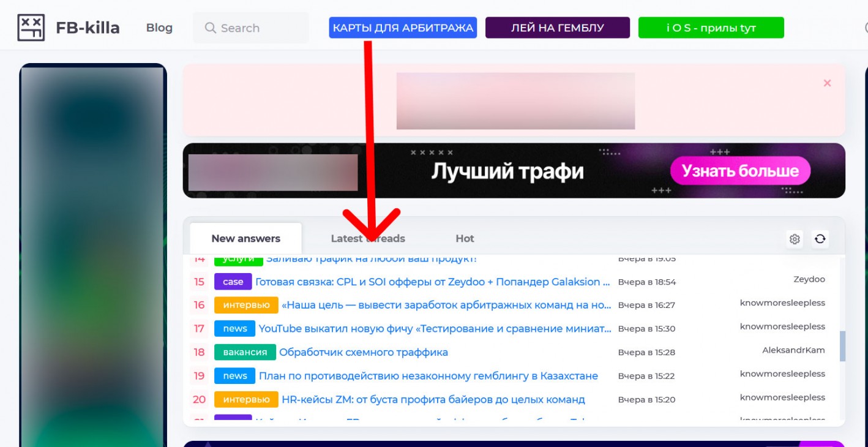The width and height of the screenshot is (868, 447).
Task: Open Обработчик схемного траффика thread
Action: tap(364, 352)
